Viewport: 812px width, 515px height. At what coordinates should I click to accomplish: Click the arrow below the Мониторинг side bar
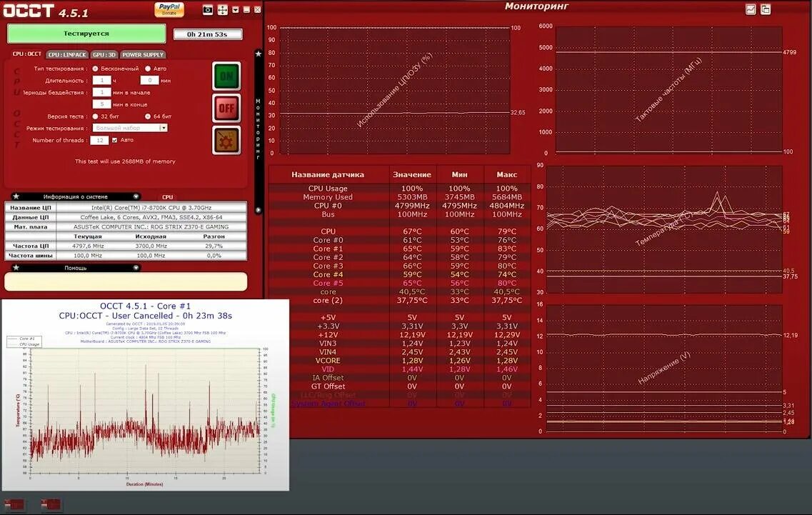pyautogui.click(x=259, y=210)
